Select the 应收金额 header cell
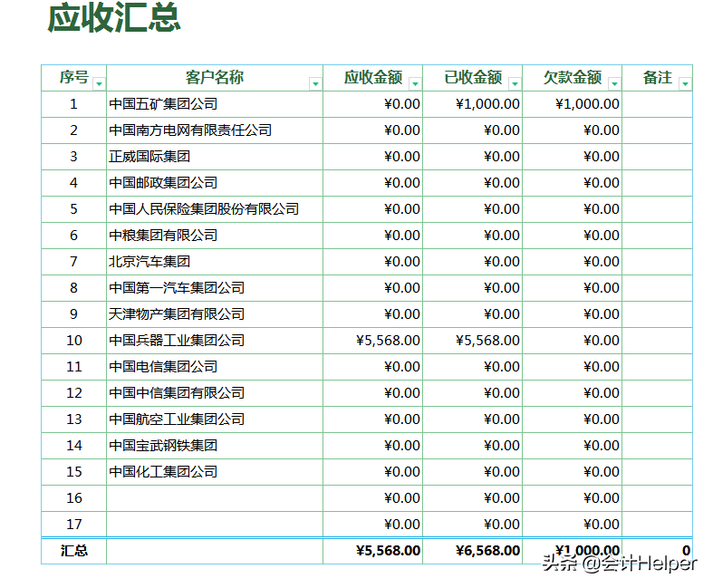Screen dimensions: 713x588 click(373, 78)
